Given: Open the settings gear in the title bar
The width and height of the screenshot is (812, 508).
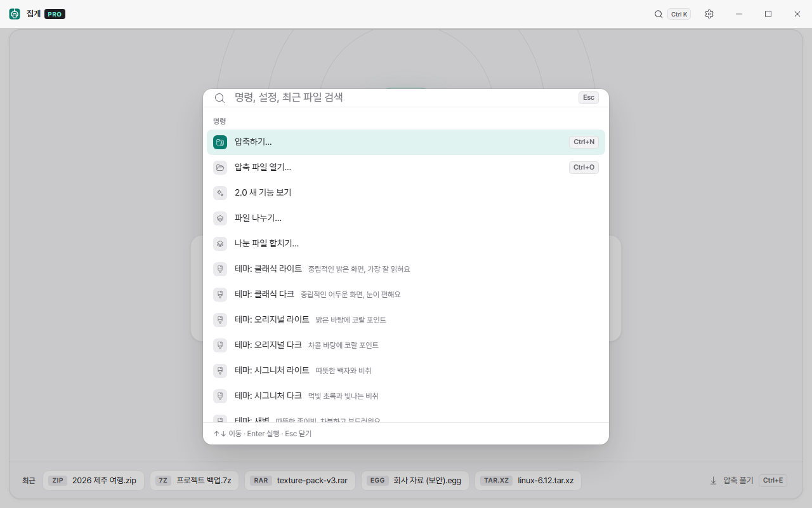Looking at the screenshot, I should [x=709, y=14].
